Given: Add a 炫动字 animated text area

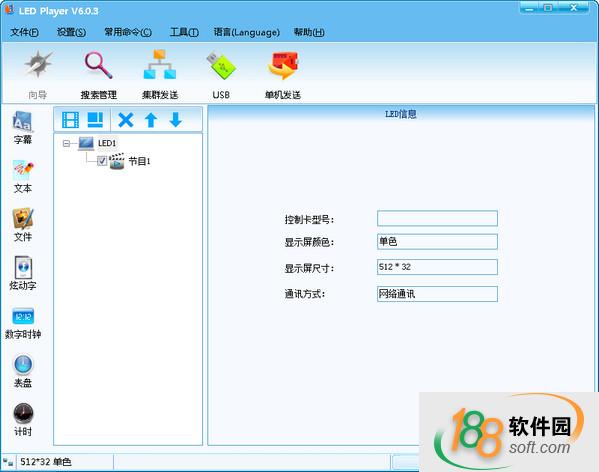Looking at the screenshot, I should (x=23, y=273).
